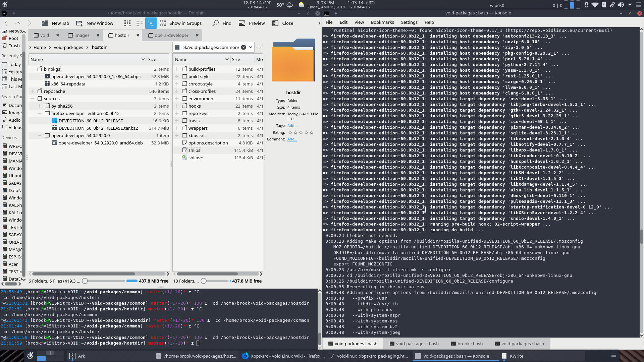This screenshot has height=362, width=644.
Task: Switch to 'brook : bash' Konsole tab
Action: coord(467,344)
